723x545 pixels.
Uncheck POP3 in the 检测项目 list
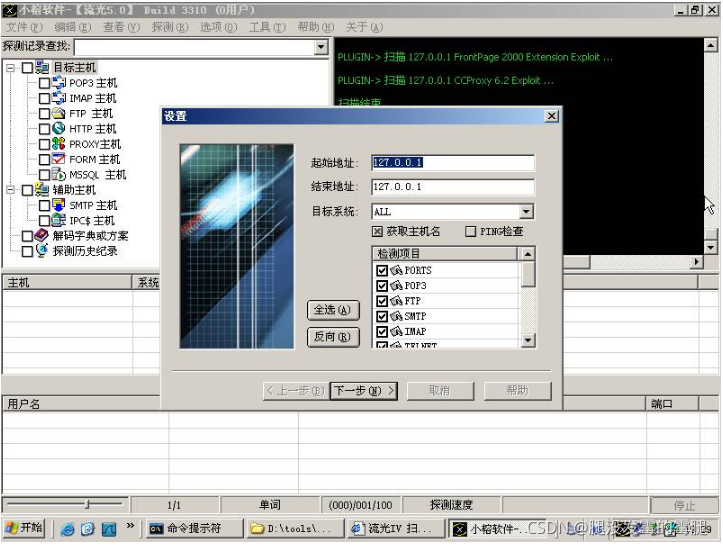tap(382, 286)
